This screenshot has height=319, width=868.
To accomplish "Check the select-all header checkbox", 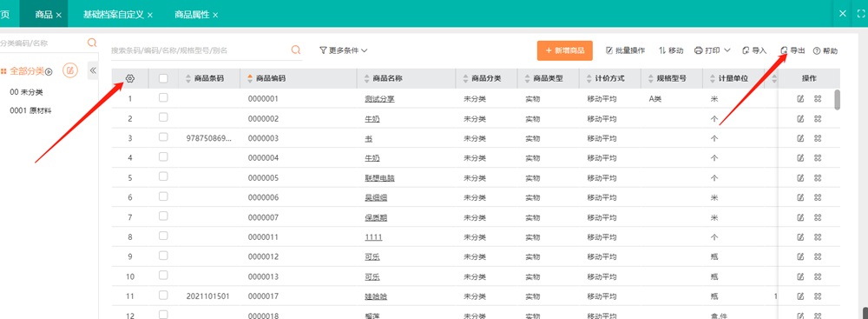I will pyautogui.click(x=163, y=79).
